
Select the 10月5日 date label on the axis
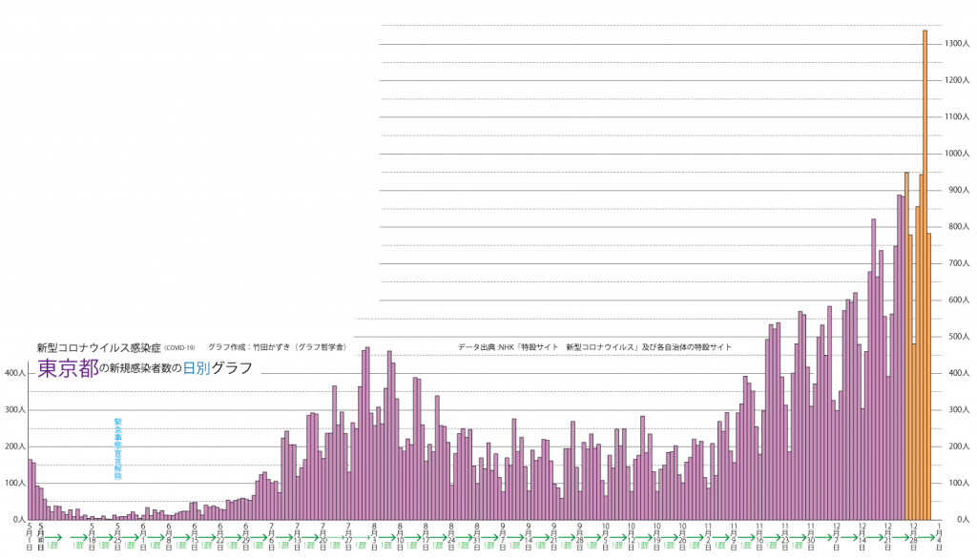[x=605, y=536]
